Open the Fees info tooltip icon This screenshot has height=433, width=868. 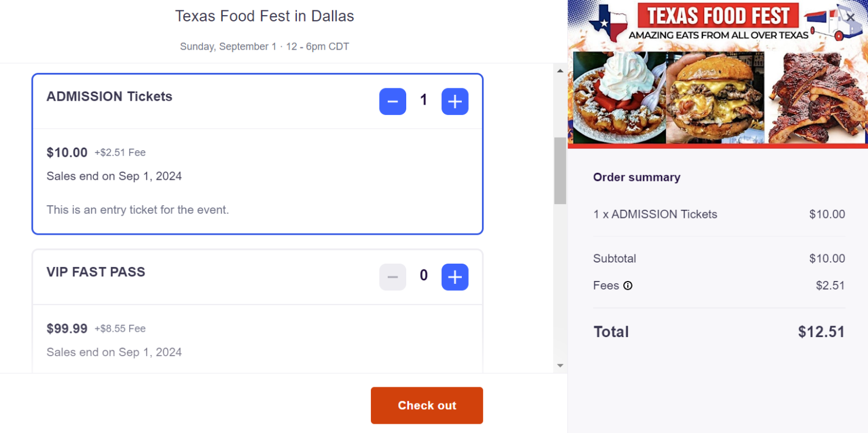628,285
